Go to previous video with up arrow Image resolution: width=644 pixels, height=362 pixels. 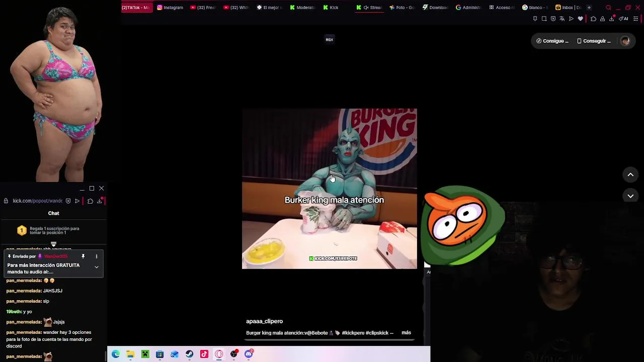[x=630, y=174]
